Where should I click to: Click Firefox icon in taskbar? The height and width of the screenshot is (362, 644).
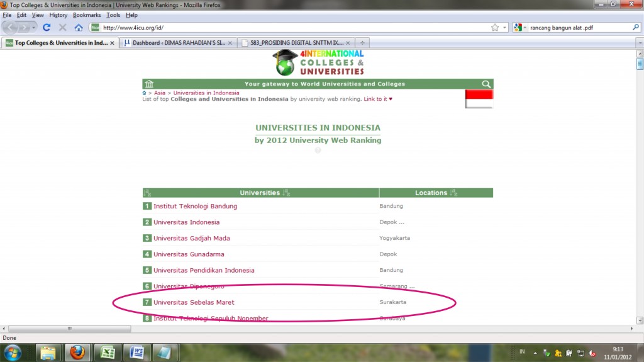[77, 353]
